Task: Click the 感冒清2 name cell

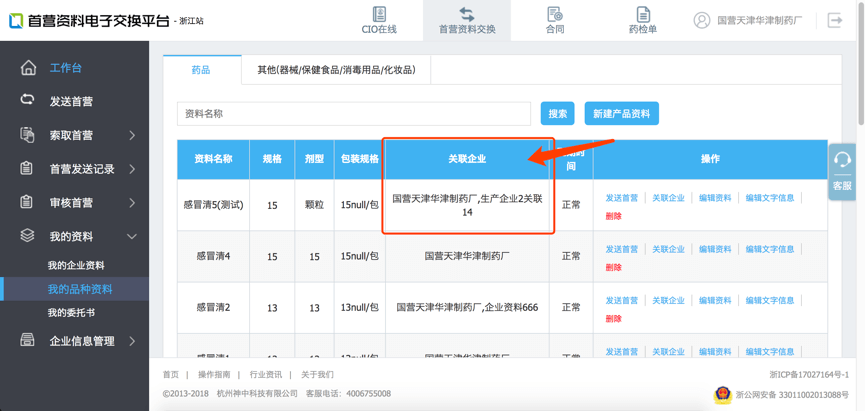Action: click(x=213, y=308)
